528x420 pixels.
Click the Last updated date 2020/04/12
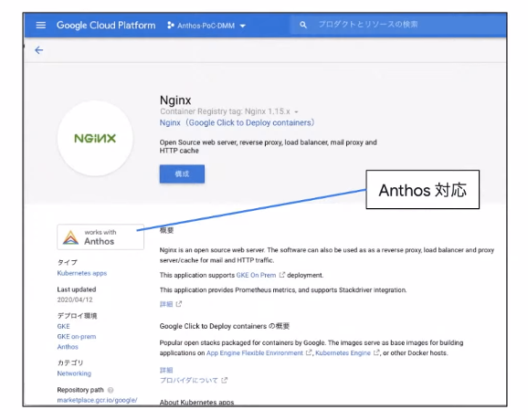(75, 299)
